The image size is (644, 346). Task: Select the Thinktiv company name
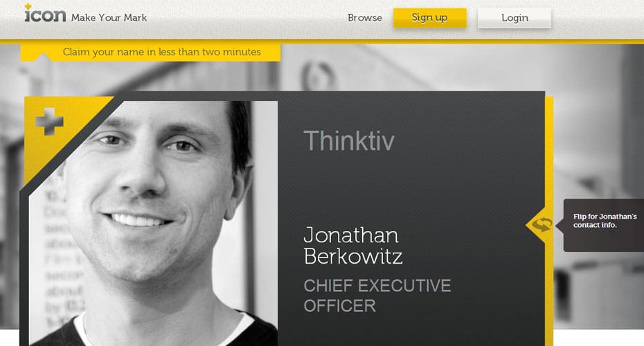349,140
